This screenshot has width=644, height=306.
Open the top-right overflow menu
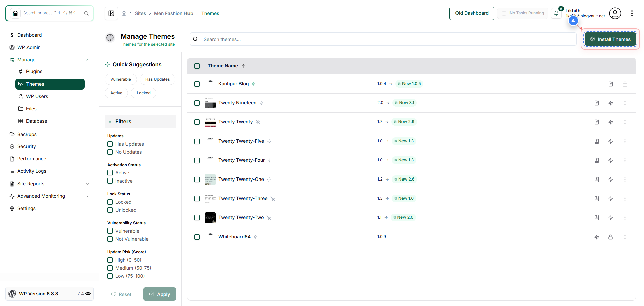(x=632, y=13)
